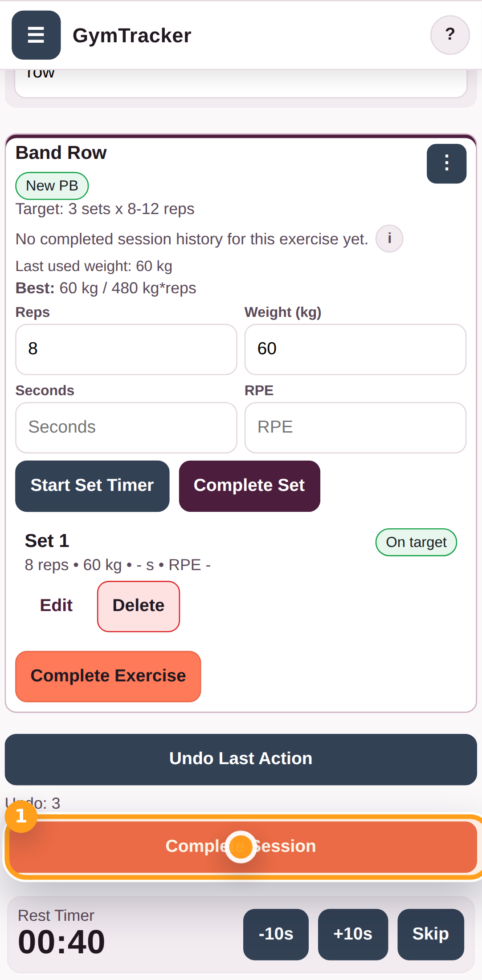Viewport: 482px width, 980px height.
Task: Subtract 10 seconds from the rest timer
Action: pos(275,935)
